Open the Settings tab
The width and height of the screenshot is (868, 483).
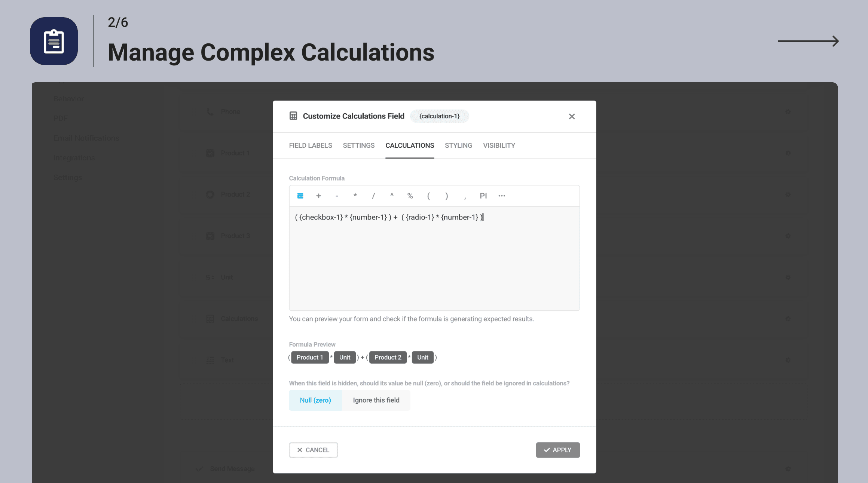tap(358, 145)
